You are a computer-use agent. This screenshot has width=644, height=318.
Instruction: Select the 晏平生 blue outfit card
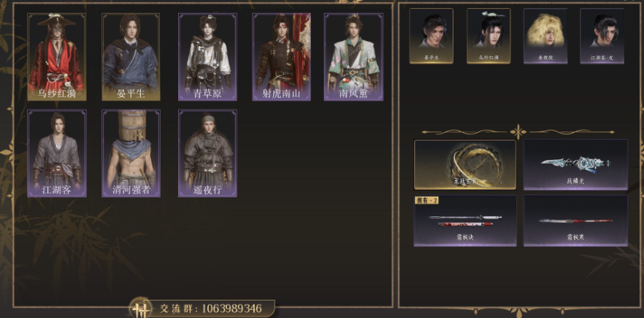[x=131, y=57]
